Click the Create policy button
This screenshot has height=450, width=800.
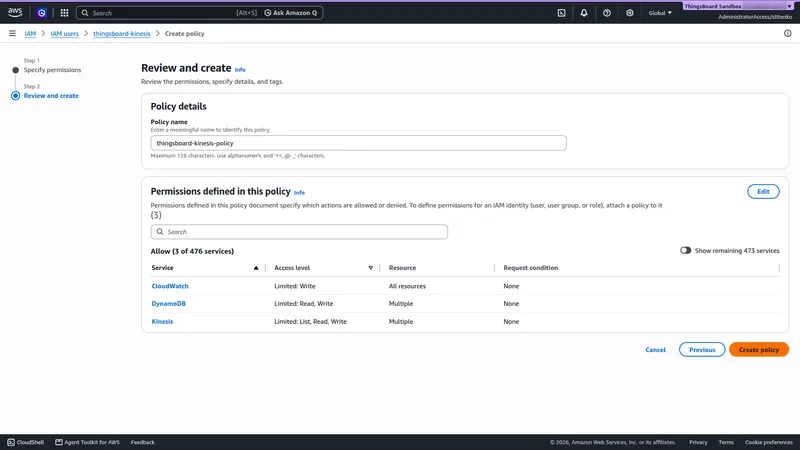click(x=759, y=349)
